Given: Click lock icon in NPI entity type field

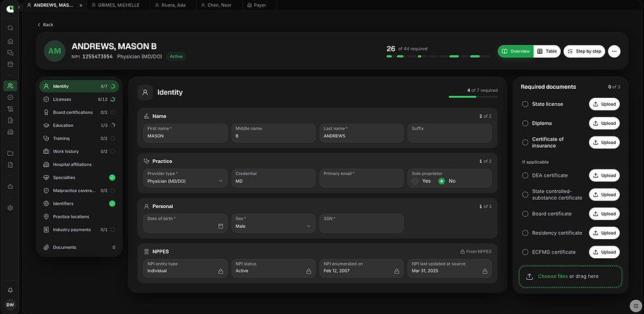Looking at the screenshot, I should (x=221, y=271).
